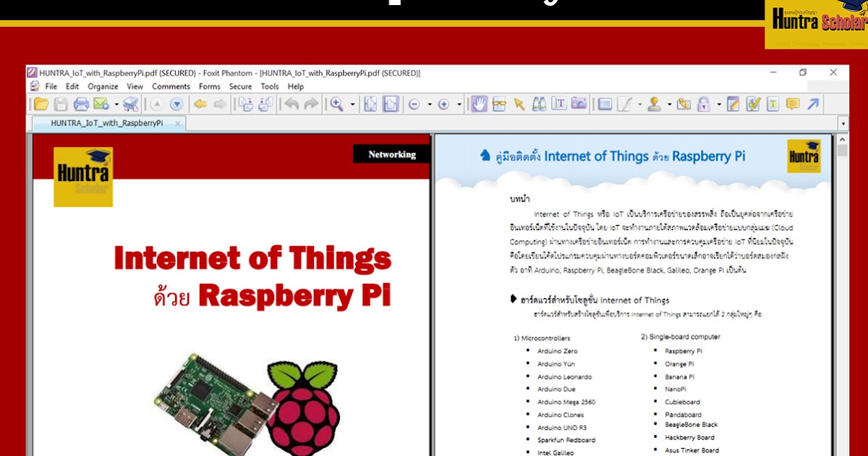The width and height of the screenshot is (868, 456).
Task: Switch to the Comments menu
Action: [171, 86]
